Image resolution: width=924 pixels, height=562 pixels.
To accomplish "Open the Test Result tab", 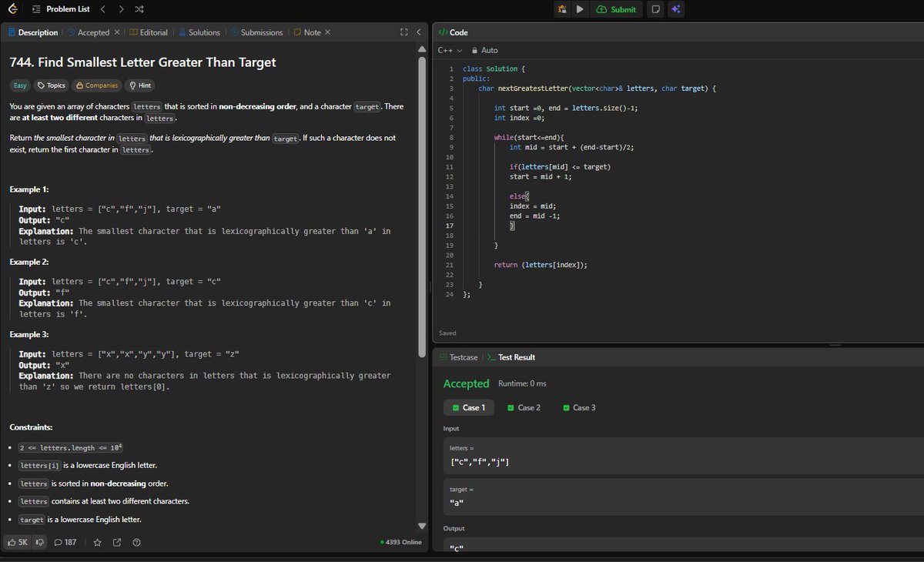I will point(511,357).
